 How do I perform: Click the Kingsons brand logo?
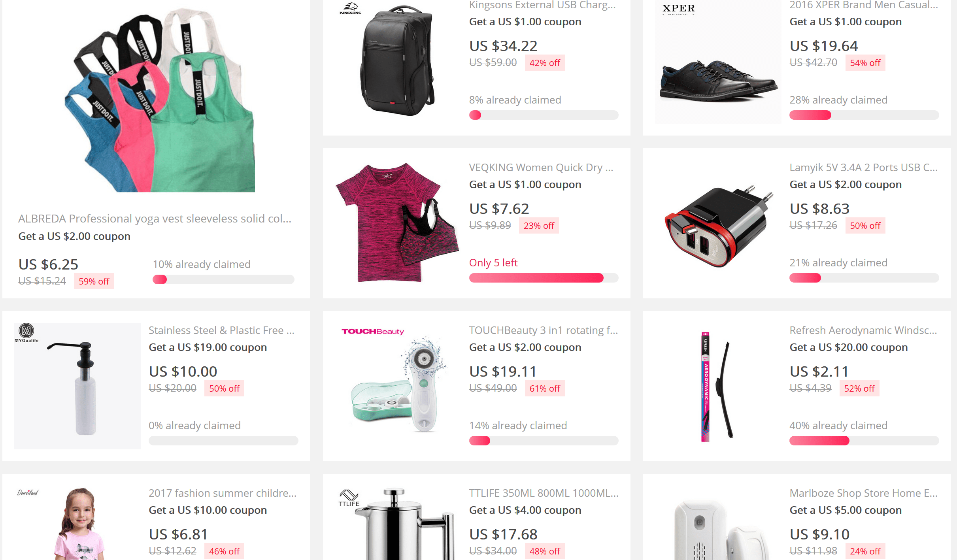tap(350, 8)
